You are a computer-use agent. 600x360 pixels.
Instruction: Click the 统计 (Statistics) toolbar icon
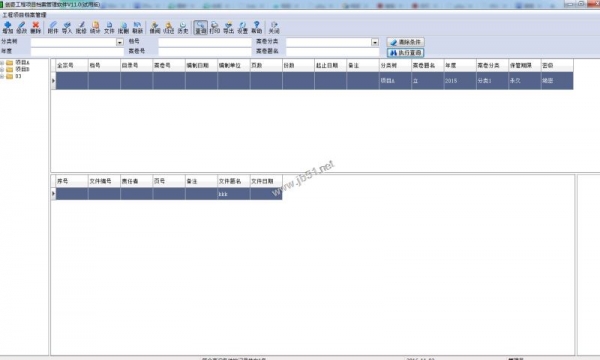tap(95, 28)
